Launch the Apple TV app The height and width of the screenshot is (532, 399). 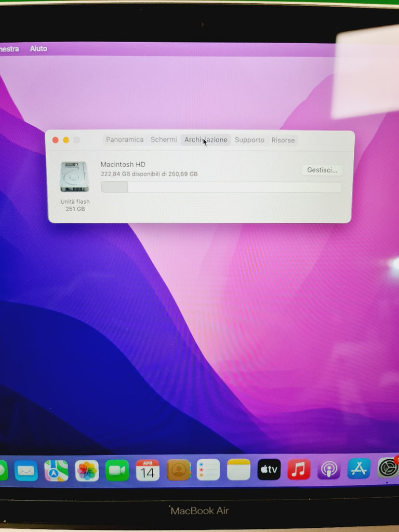click(x=269, y=469)
